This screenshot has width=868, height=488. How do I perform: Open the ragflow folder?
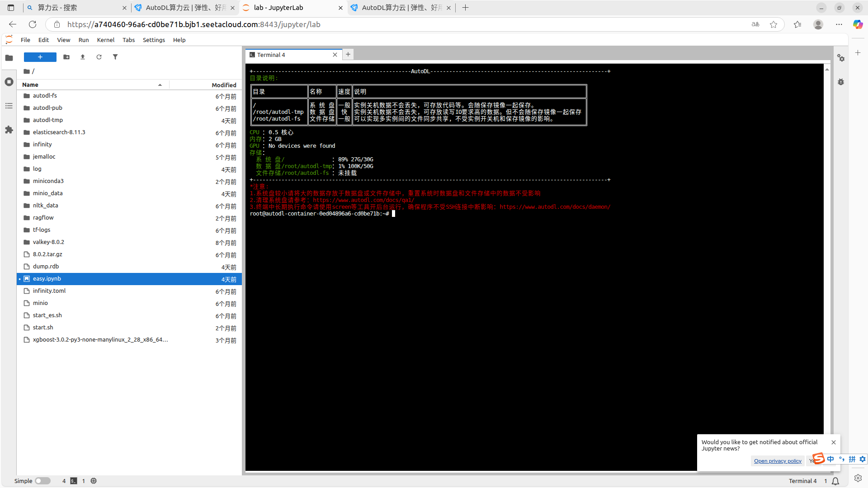pos(43,218)
